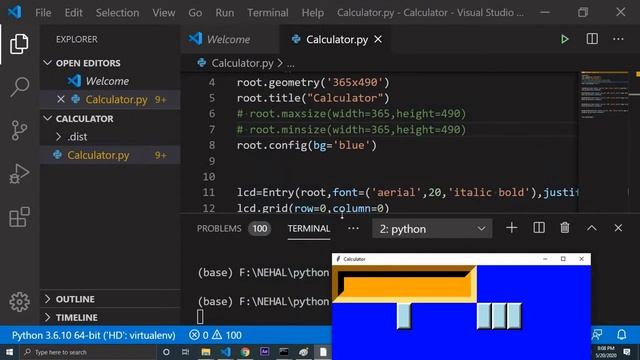
Task: Expand the .dist folder
Action: 72,137
